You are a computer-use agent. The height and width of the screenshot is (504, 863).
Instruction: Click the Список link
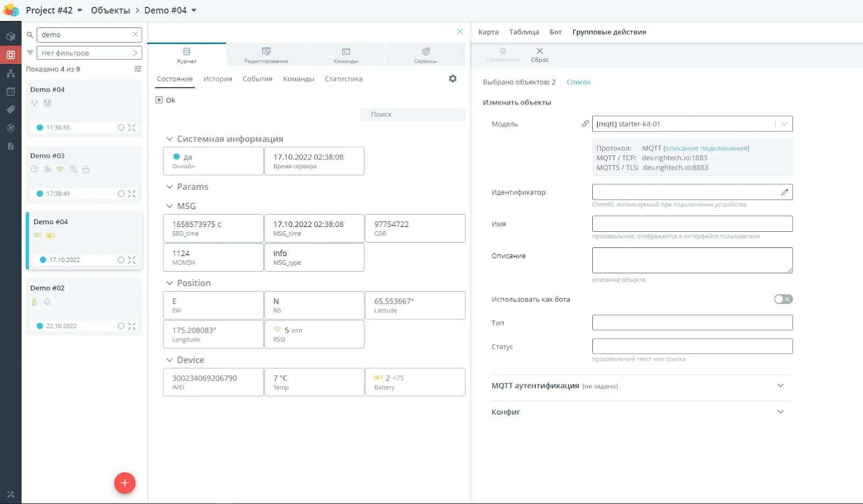[x=578, y=82]
